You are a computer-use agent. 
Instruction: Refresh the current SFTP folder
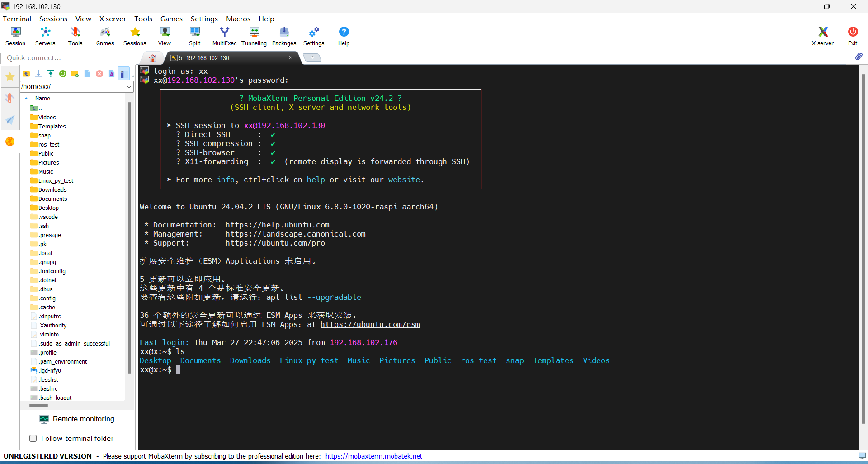click(x=63, y=73)
